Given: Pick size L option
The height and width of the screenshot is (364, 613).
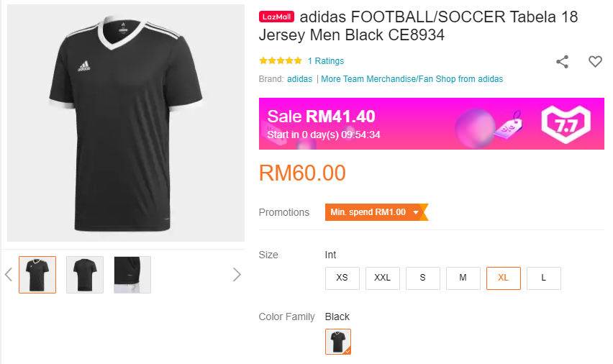Looking at the screenshot, I should tap(544, 278).
